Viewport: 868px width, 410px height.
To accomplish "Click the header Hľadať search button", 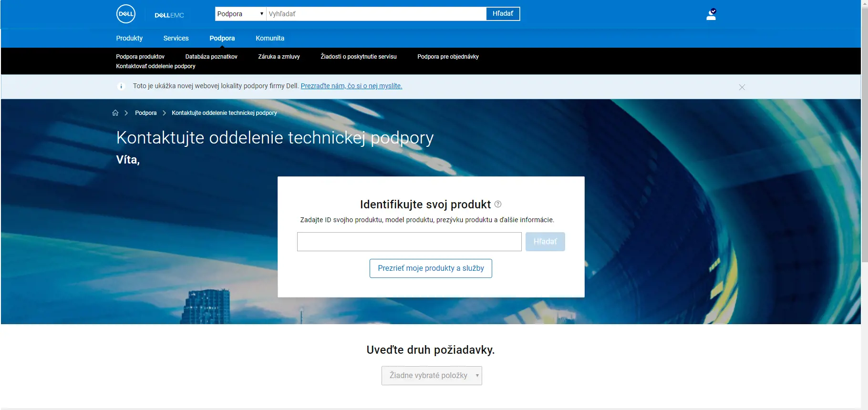I will tap(503, 14).
